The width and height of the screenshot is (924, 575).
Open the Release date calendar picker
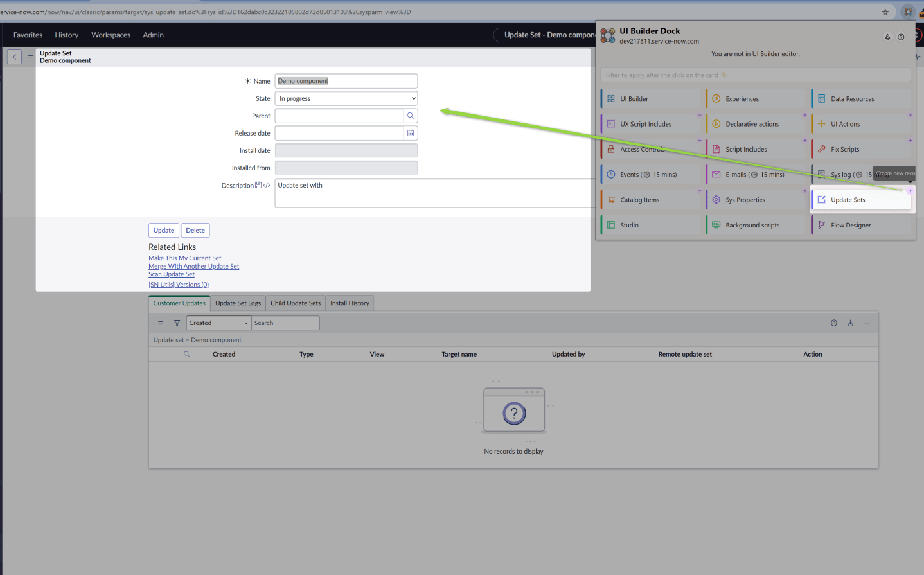pyautogui.click(x=411, y=133)
